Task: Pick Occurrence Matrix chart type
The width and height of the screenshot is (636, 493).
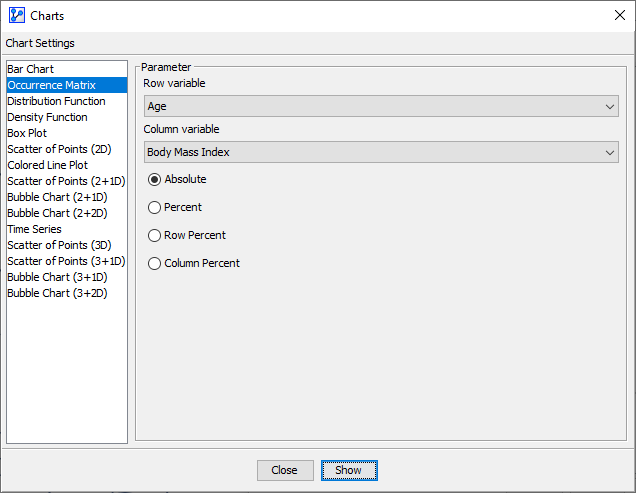Action: click(x=51, y=85)
